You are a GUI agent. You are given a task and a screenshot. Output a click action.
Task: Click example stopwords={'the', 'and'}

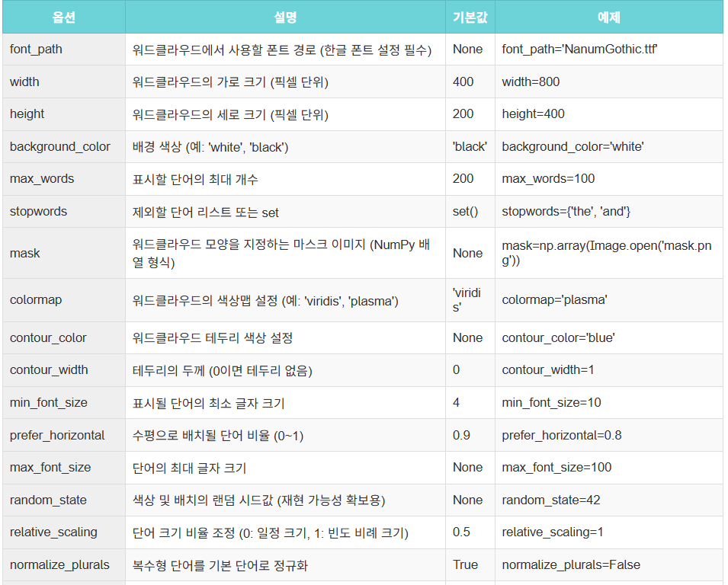tap(566, 212)
